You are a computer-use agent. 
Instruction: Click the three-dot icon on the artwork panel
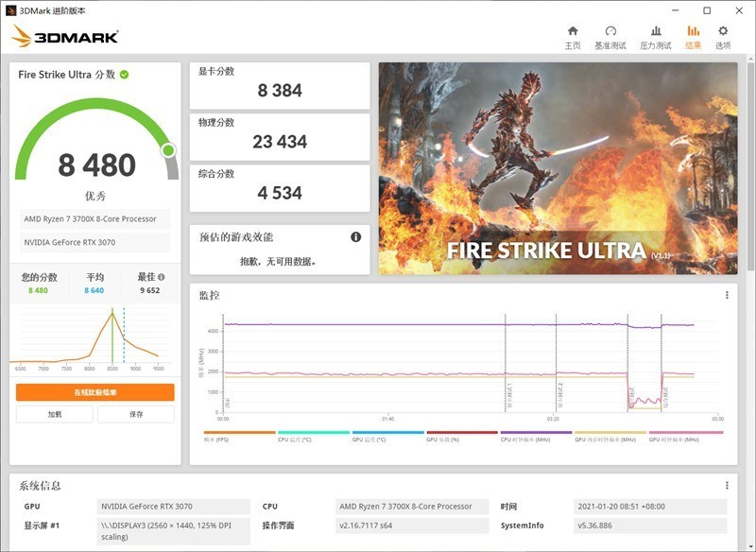[726, 66]
